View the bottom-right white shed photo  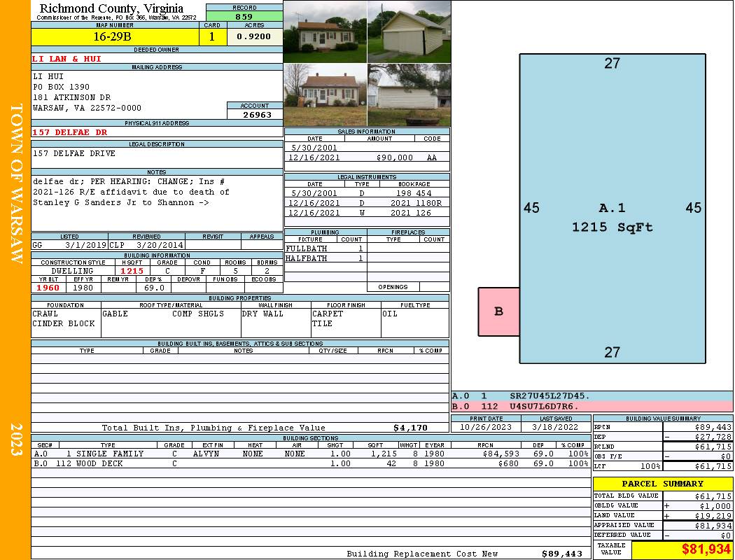tap(409, 94)
